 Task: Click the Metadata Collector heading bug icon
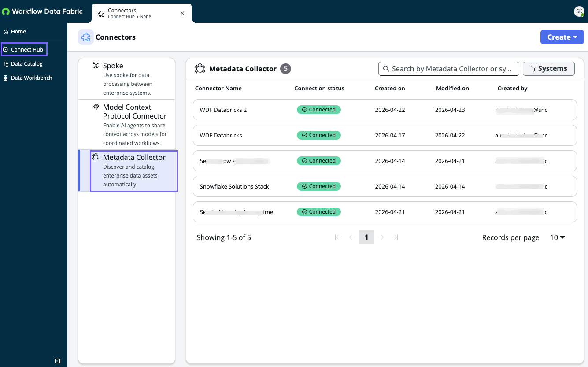click(200, 69)
